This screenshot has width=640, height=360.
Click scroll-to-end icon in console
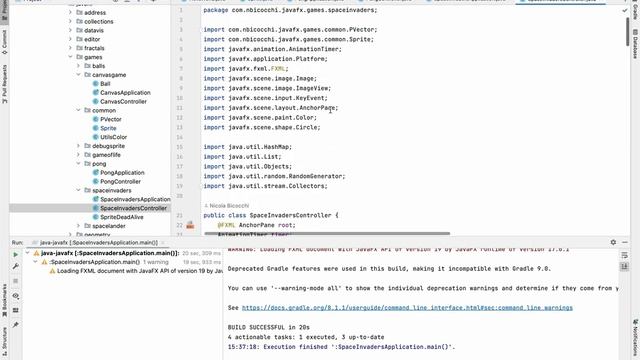624,267
